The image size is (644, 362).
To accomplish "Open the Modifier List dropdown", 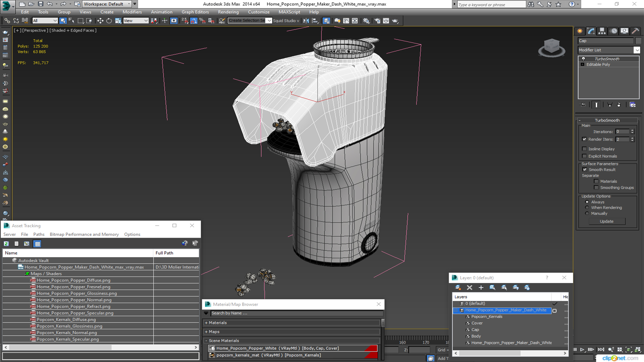I will pyautogui.click(x=609, y=50).
